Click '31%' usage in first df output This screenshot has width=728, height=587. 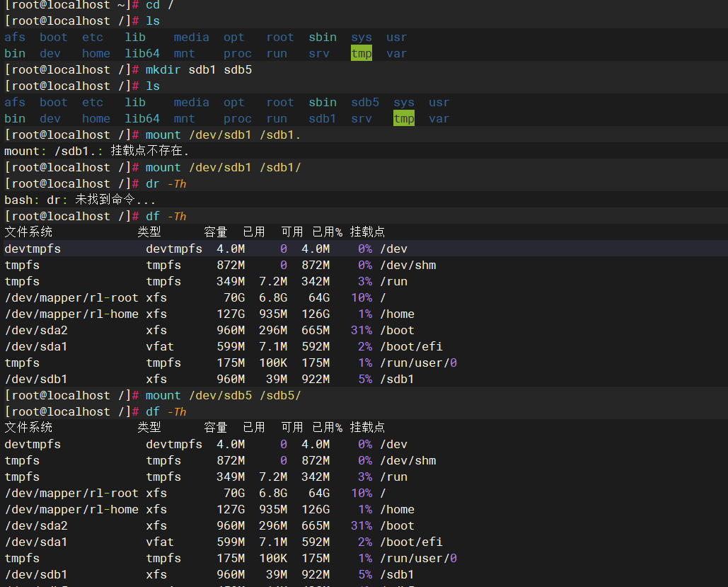pos(362,331)
